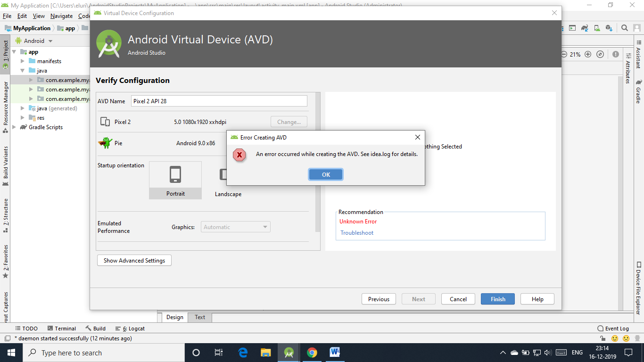Click the Troubleshoot link
The image size is (644, 362).
pos(357,233)
